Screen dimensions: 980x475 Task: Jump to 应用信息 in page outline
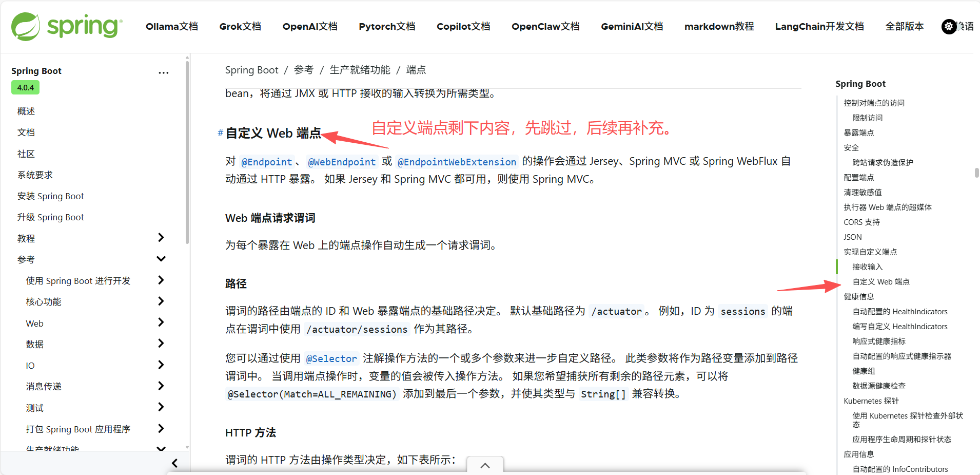[858, 454]
